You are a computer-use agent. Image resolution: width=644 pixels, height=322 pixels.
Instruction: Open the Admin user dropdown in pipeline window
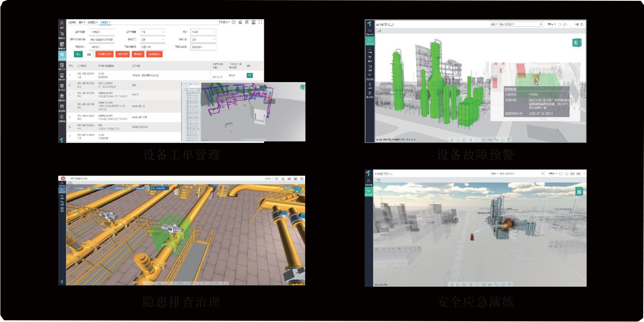click(270, 179)
